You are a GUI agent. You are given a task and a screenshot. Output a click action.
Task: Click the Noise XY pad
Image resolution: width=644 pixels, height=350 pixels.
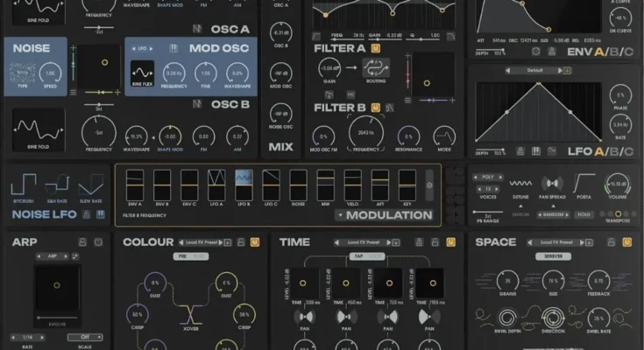coord(104,63)
